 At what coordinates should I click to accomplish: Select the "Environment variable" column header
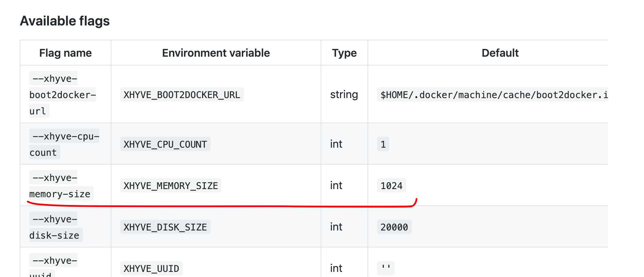coord(216,53)
